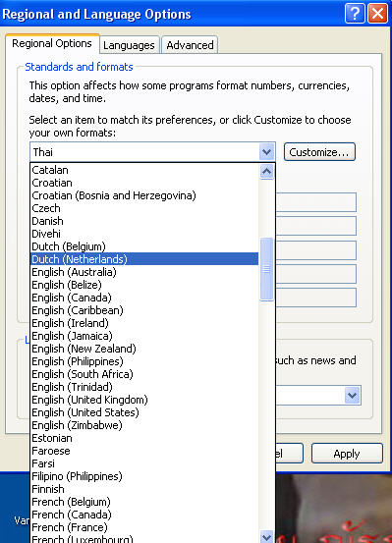Click the dropdown list scroll up arrow
Screen dimensions: 392x543
click(266, 172)
